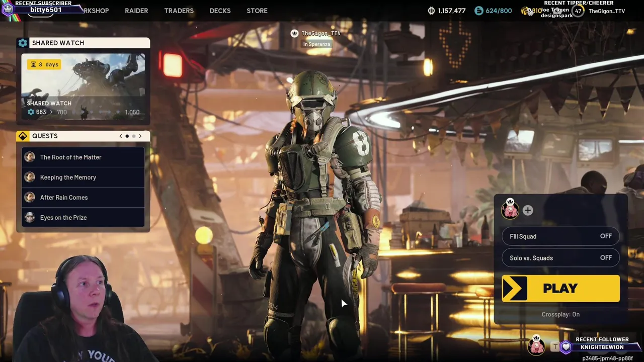Image resolution: width=644 pixels, height=362 pixels.
Task: Click the crown icon above the character
Action: 294,33
